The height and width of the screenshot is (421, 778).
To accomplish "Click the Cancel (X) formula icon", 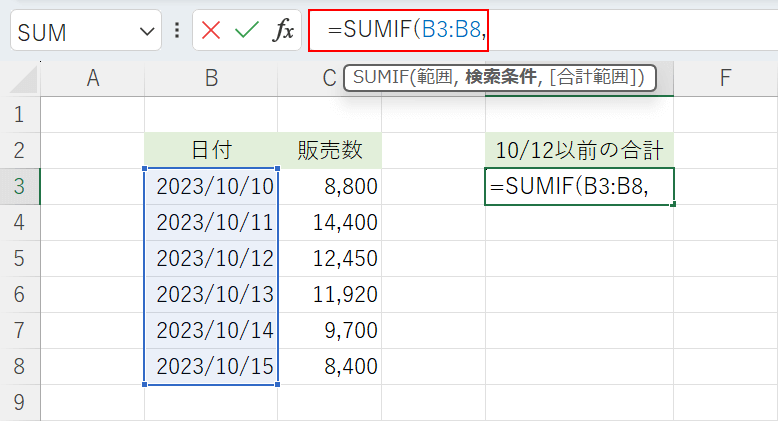I will [211, 31].
